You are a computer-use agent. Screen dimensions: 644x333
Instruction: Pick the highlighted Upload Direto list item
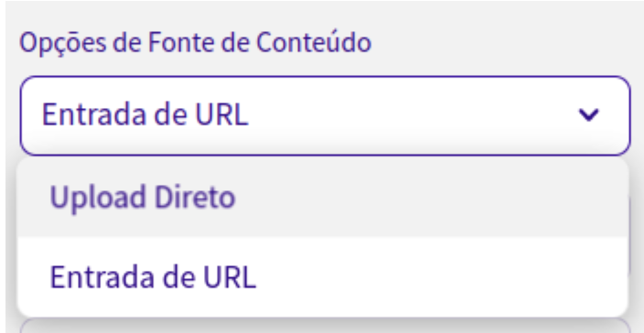click(323, 197)
